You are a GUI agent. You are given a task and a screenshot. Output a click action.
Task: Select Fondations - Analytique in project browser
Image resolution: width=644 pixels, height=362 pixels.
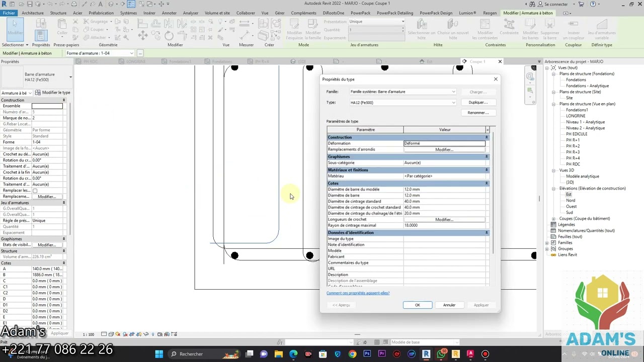tap(587, 86)
